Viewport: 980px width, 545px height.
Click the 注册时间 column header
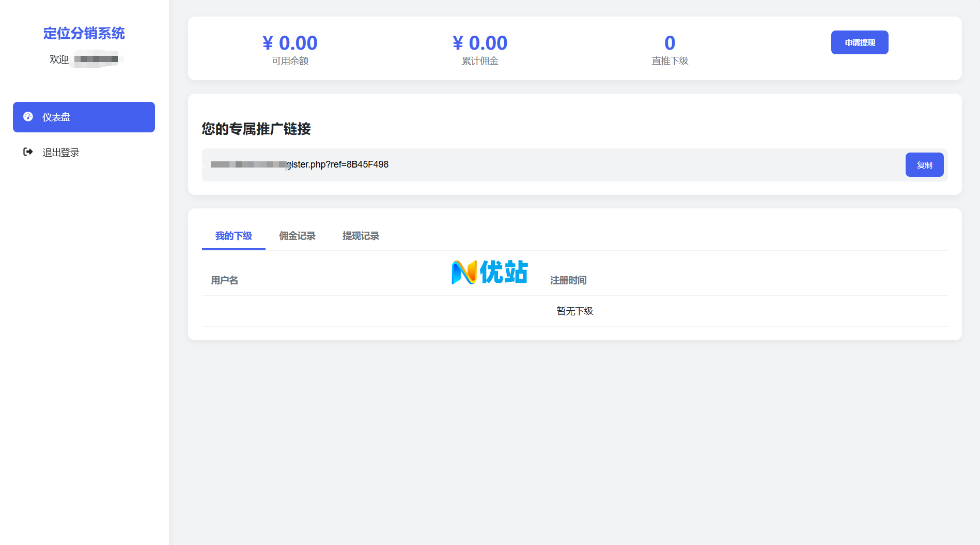tap(568, 280)
